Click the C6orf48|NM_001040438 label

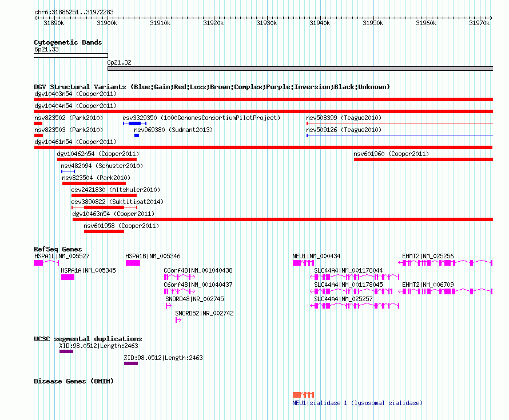click(198, 270)
